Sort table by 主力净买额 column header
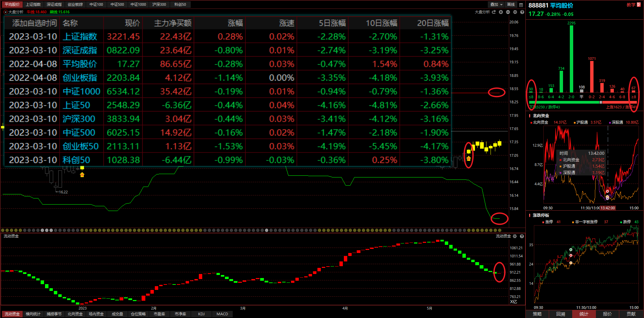This screenshot has height=318, width=644. coord(173,23)
